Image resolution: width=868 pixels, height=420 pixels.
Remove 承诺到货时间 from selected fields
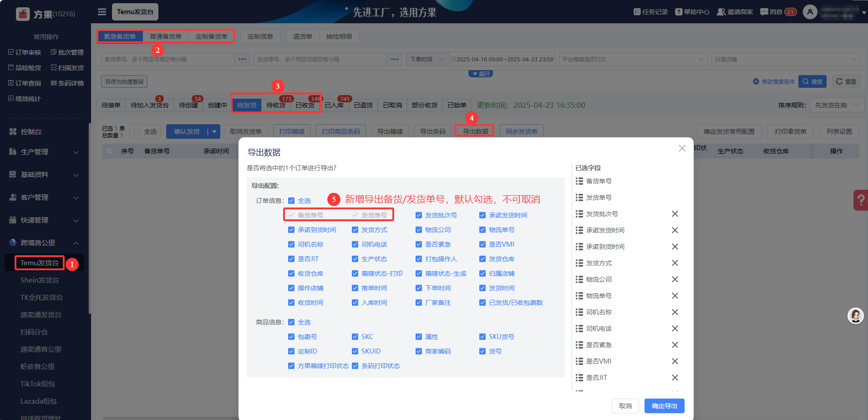tap(675, 247)
